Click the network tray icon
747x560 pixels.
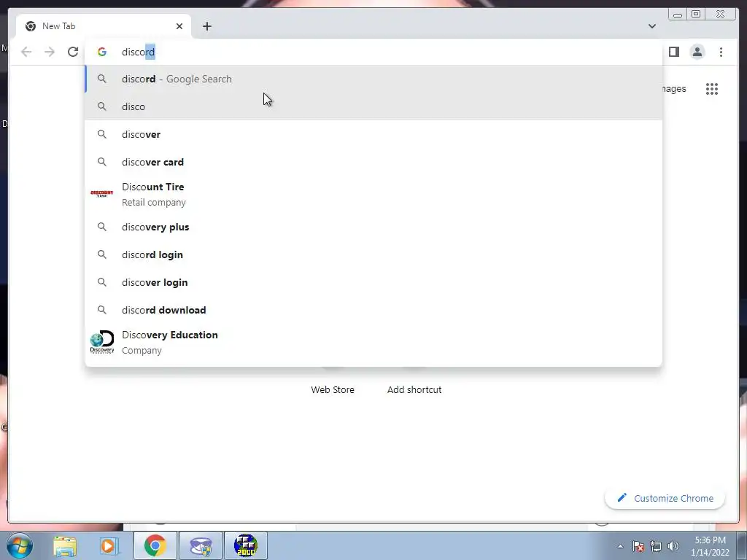656,546
